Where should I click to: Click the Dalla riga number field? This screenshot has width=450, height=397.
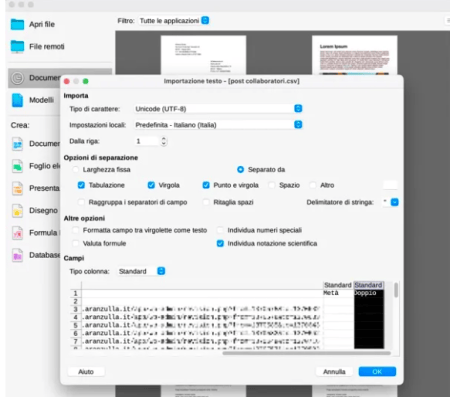pyautogui.click(x=147, y=141)
